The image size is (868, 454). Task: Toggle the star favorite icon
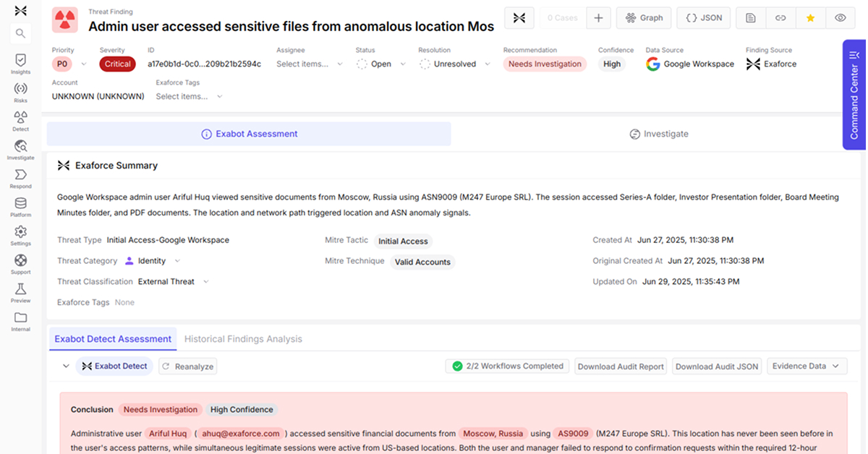[x=810, y=18]
